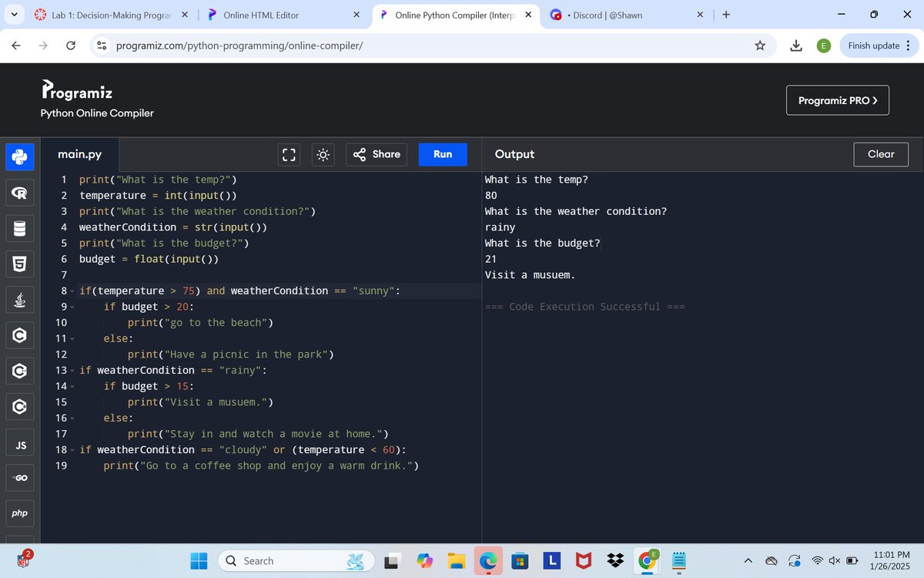This screenshot has width=924, height=578.
Task: Click 'Visit a musuem.' in output
Action: [530, 275]
